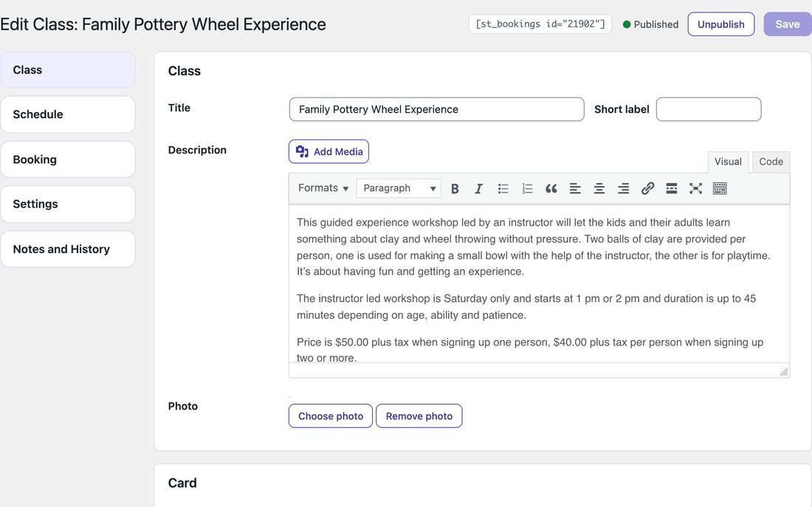Toggle distraction-free fullscreen mode
This screenshot has height=507, width=812.
tap(695, 188)
